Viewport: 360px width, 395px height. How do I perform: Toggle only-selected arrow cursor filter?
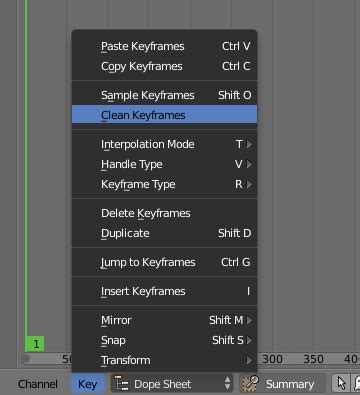(341, 384)
